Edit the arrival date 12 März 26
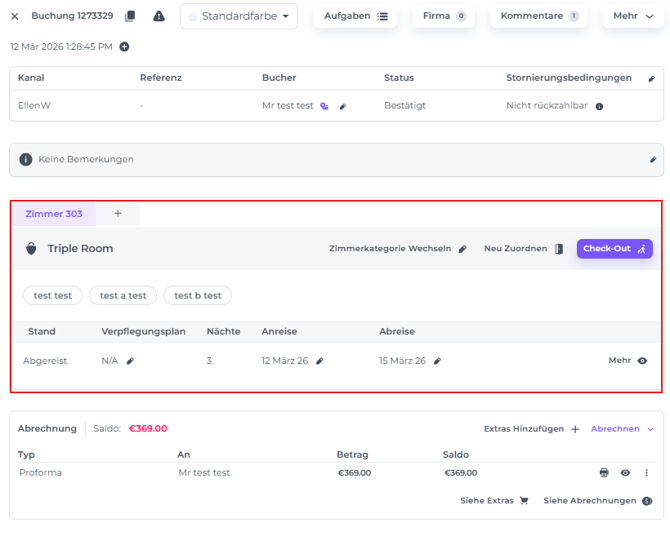This screenshot has width=670, height=536. 320,361
